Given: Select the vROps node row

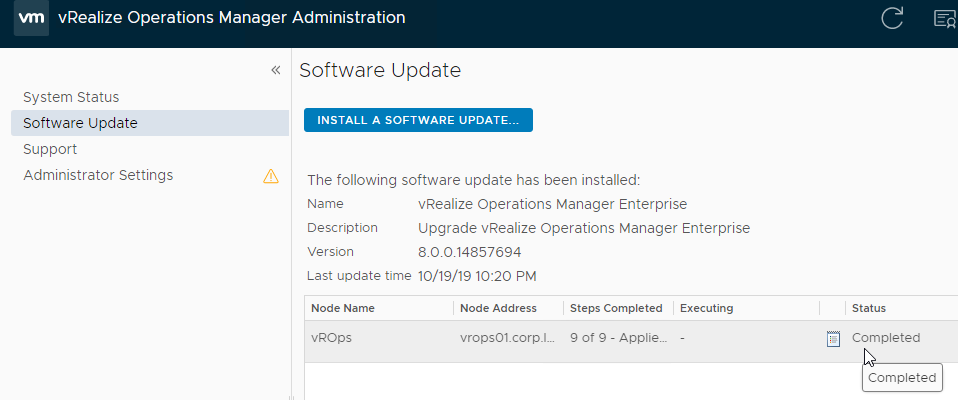Looking at the screenshot, I should [631, 338].
